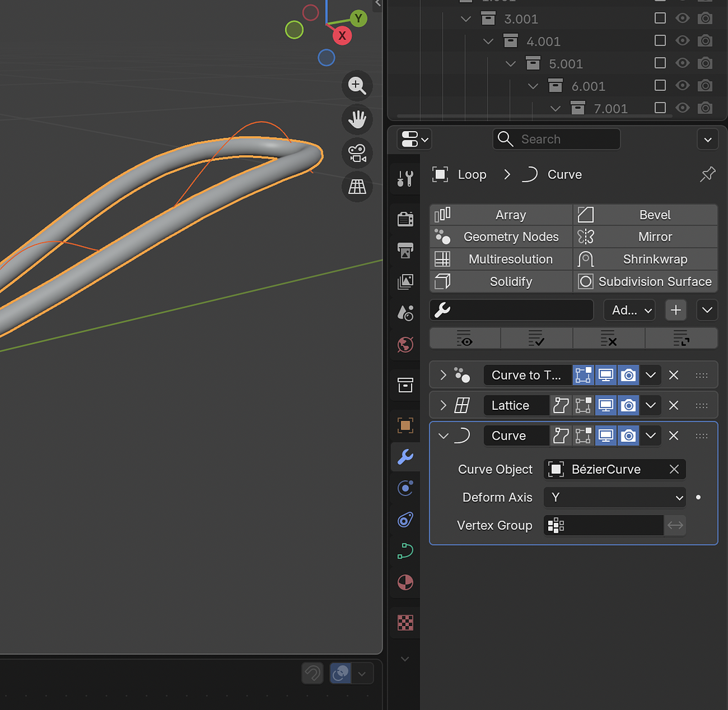Add a Bevel modifier
The width and height of the screenshot is (728, 710).
click(x=646, y=215)
